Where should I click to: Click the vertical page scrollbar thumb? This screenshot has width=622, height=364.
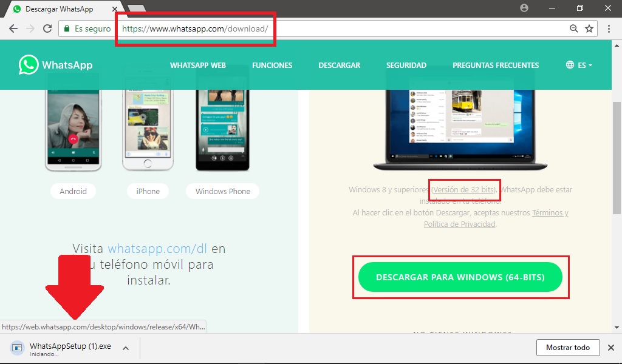[x=617, y=158]
